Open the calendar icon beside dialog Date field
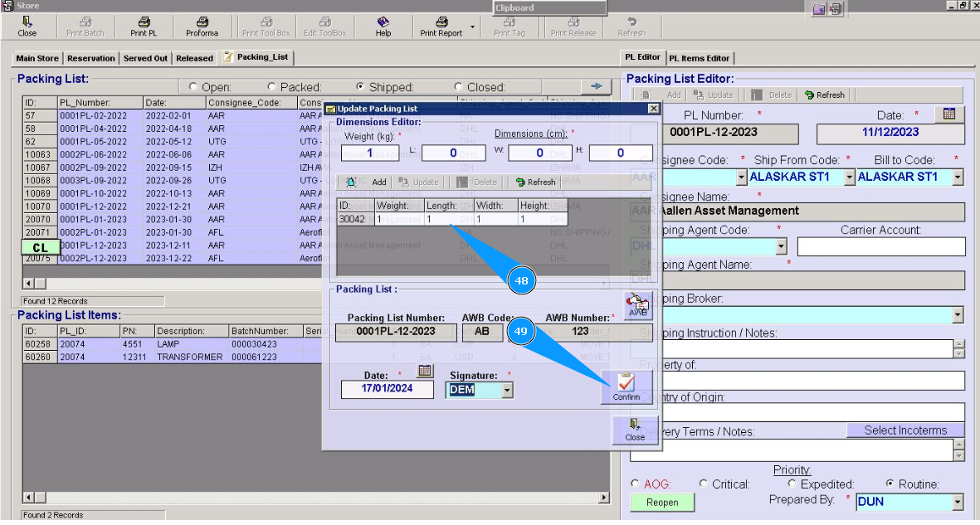The width and height of the screenshot is (980, 525). [425, 371]
